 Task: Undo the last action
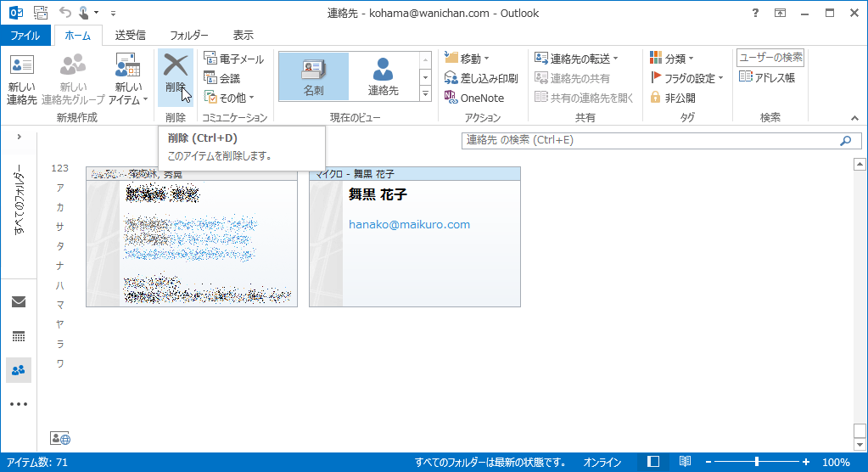click(65, 12)
